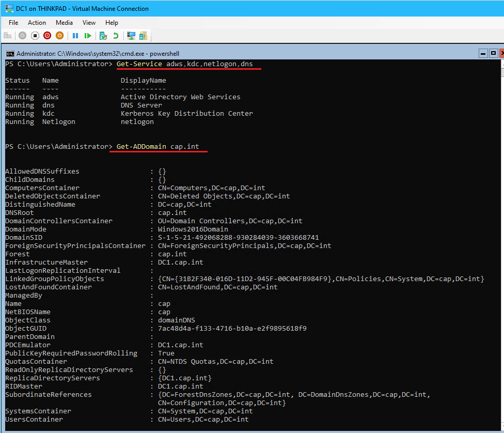The width and height of the screenshot is (504, 433).
Task: Open the Action menu
Action: pyautogui.click(x=37, y=23)
